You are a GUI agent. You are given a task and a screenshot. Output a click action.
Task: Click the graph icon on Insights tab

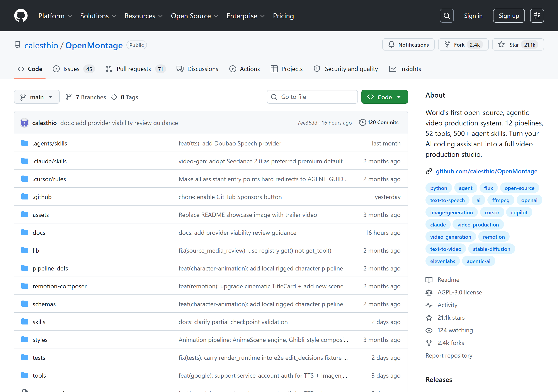(393, 69)
